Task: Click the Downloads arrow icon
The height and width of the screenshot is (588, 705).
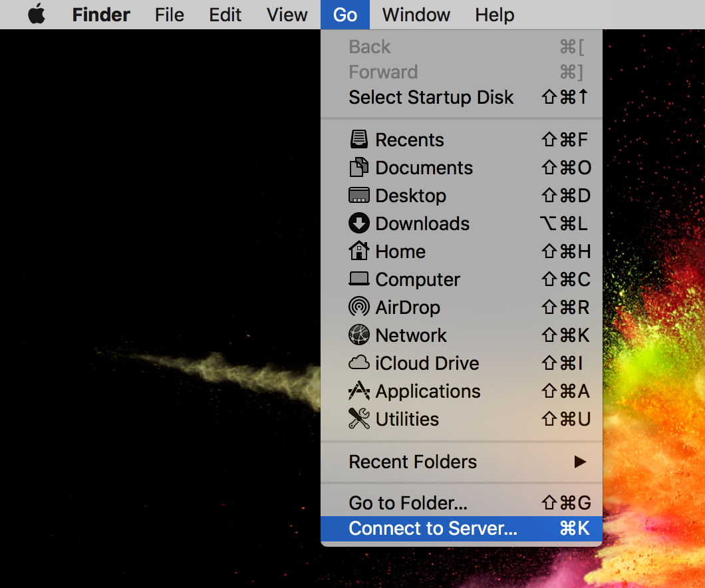Action: click(x=358, y=223)
